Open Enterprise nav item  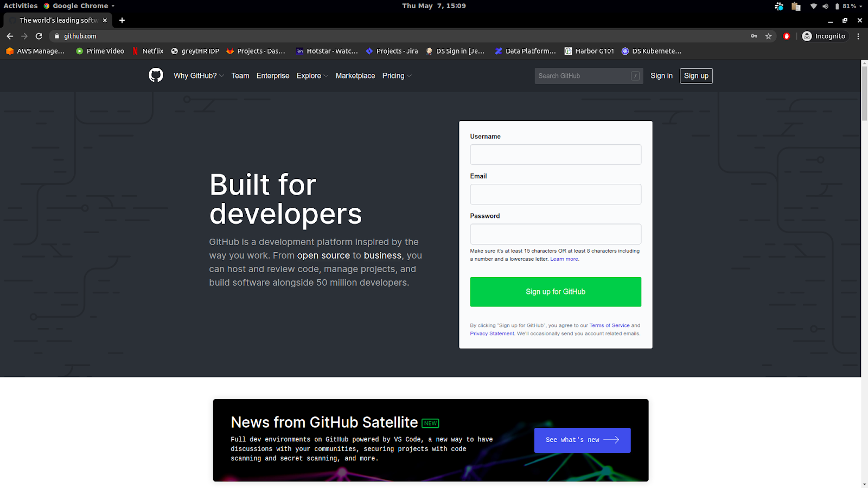pyautogui.click(x=273, y=76)
